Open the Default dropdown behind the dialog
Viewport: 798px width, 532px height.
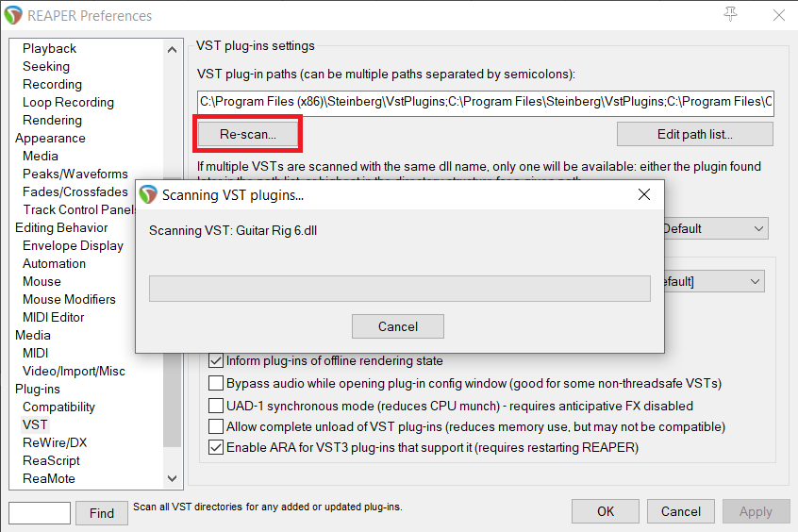(x=716, y=228)
